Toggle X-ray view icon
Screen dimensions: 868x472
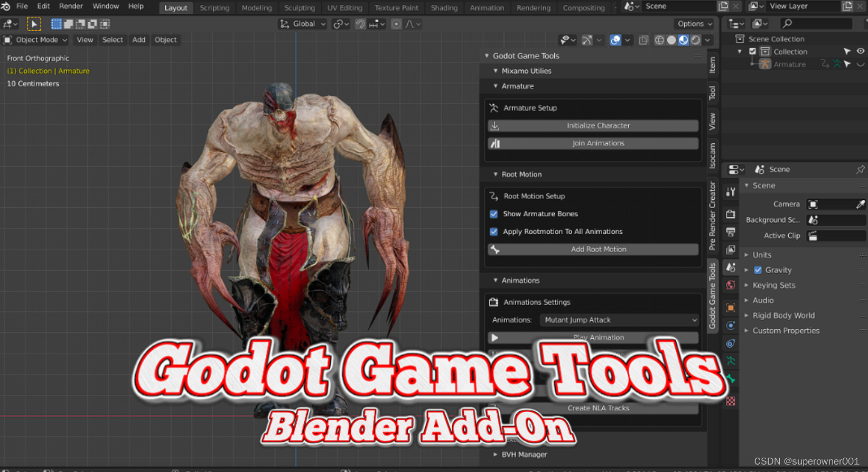pyautogui.click(x=643, y=40)
